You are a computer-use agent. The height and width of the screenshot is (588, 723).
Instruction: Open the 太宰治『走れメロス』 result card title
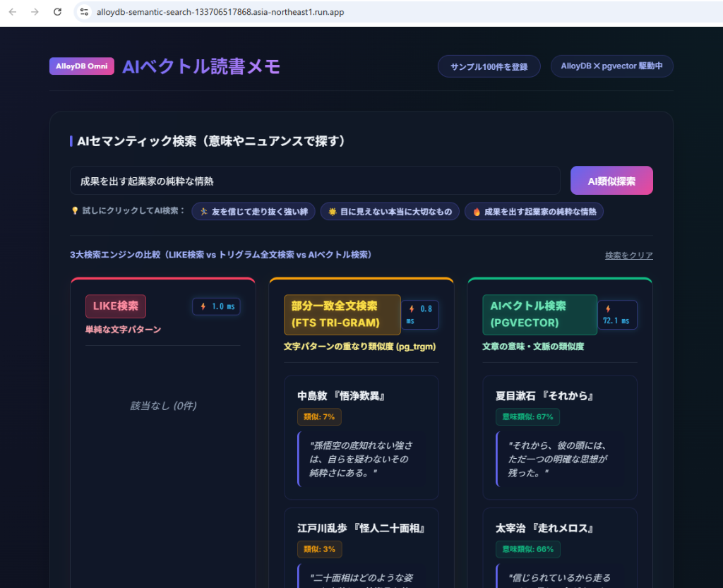(x=544, y=528)
